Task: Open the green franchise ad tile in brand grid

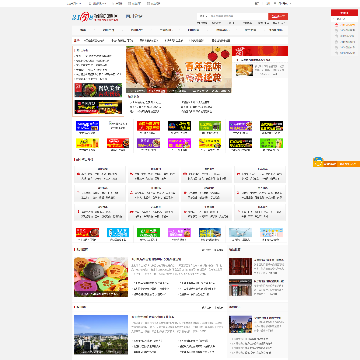Action: (x=210, y=126)
